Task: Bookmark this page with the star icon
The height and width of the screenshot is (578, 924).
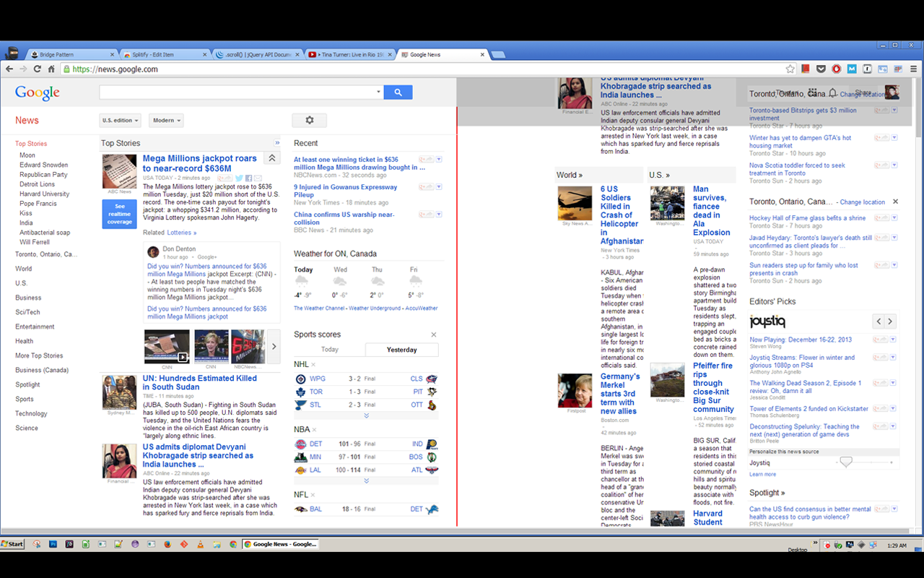Action: point(790,69)
